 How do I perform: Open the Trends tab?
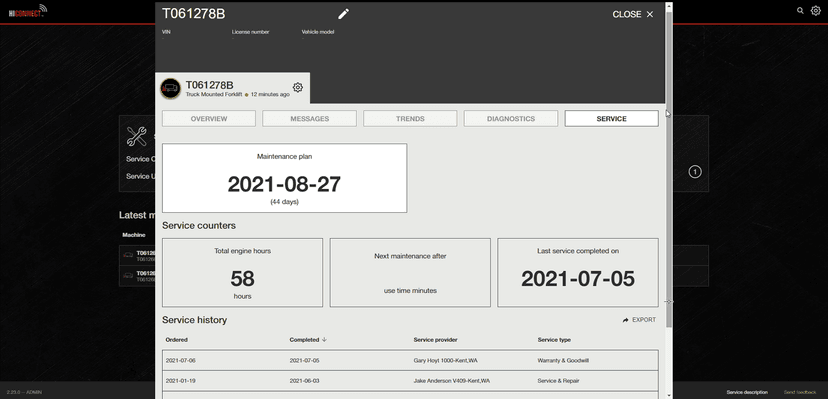pyautogui.click(x=410, y=119)
